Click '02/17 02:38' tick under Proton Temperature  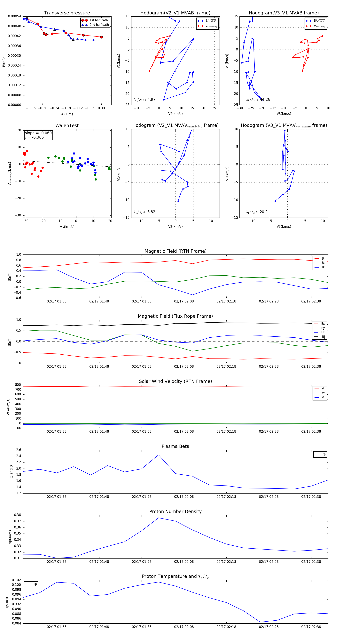311,627
